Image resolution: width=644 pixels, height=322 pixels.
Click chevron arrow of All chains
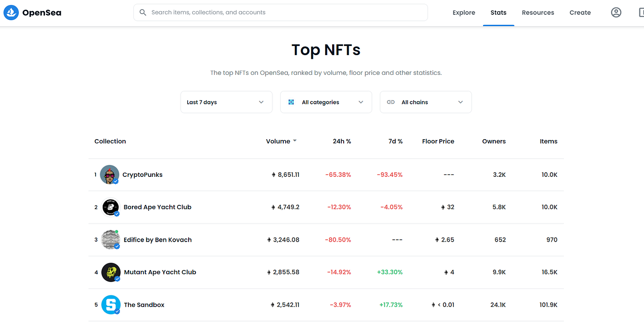pyautogui.click(x=460, y=102)
